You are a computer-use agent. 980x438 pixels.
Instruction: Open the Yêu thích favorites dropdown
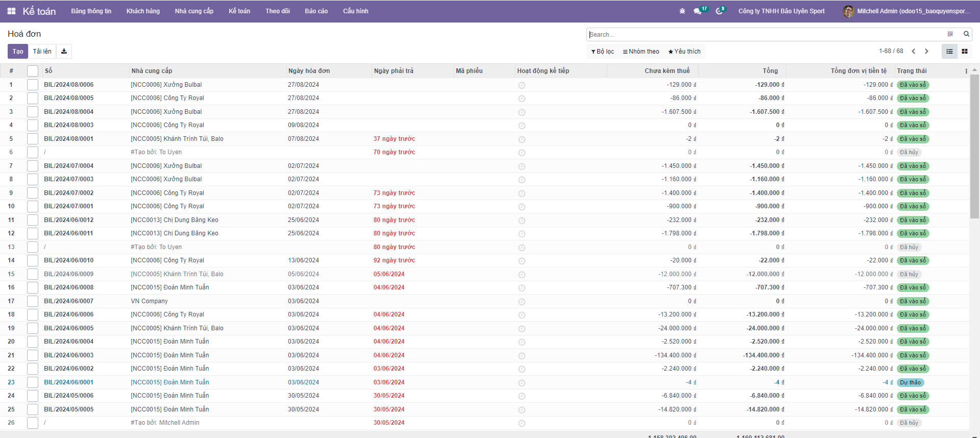point(684,52)
